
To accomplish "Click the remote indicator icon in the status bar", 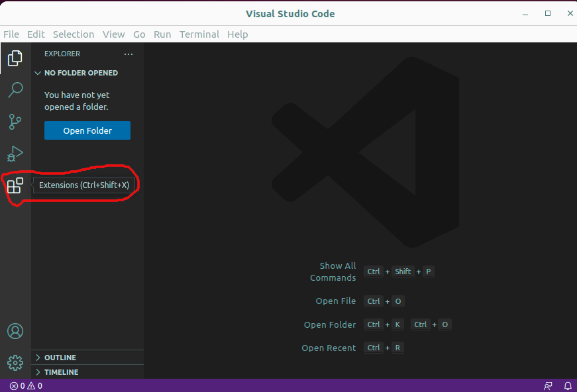I will (x=548, y=386).
